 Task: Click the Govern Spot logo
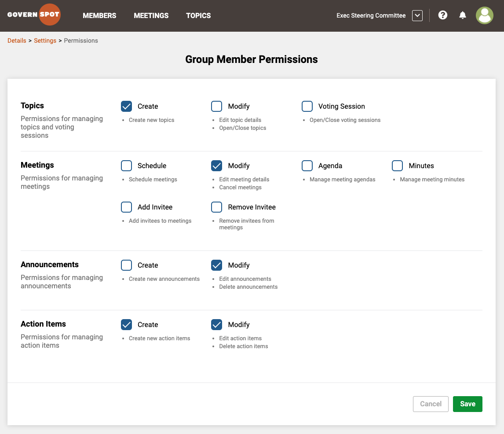33,15
